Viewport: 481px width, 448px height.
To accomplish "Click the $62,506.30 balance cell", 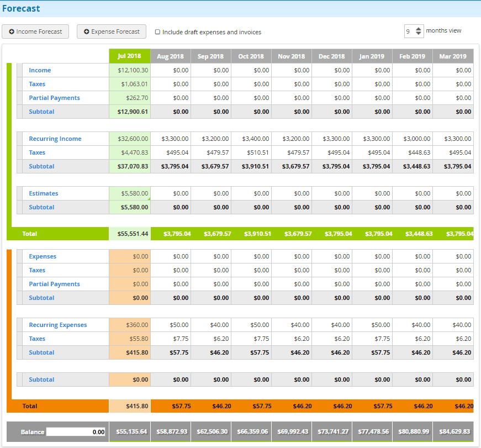I will tap(211, 432).
